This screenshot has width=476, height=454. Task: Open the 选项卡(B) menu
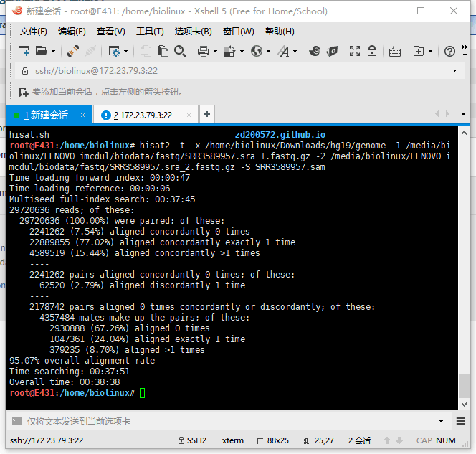pyautogui.click(x=193, y=32)
